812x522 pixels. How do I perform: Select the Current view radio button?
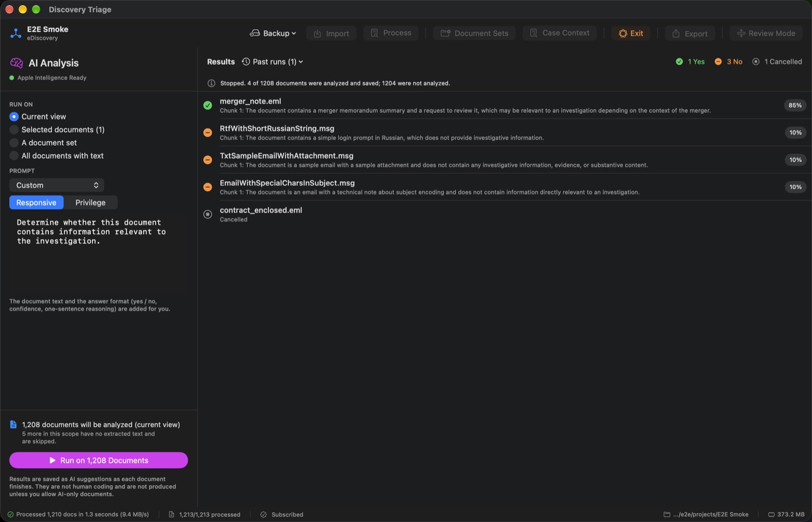coord(14,117)
